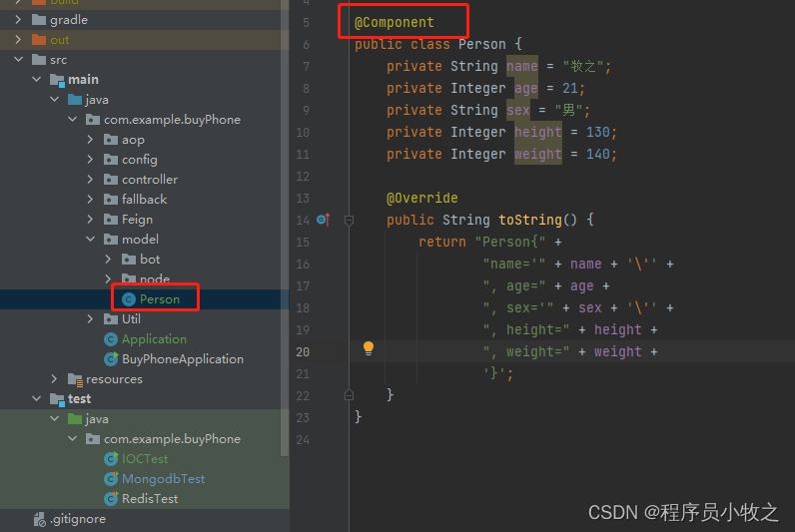Click the override gutter icon on line 14

click(x=323, y=220)
